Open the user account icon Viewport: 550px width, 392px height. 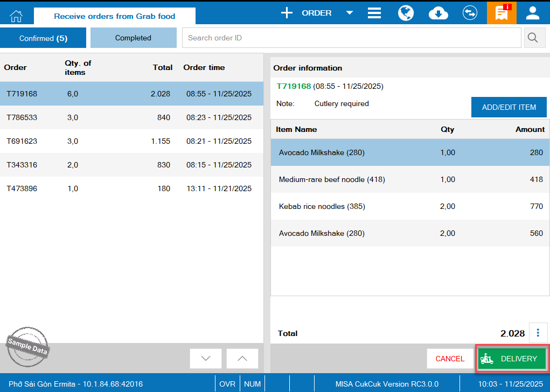click(533, 13)
